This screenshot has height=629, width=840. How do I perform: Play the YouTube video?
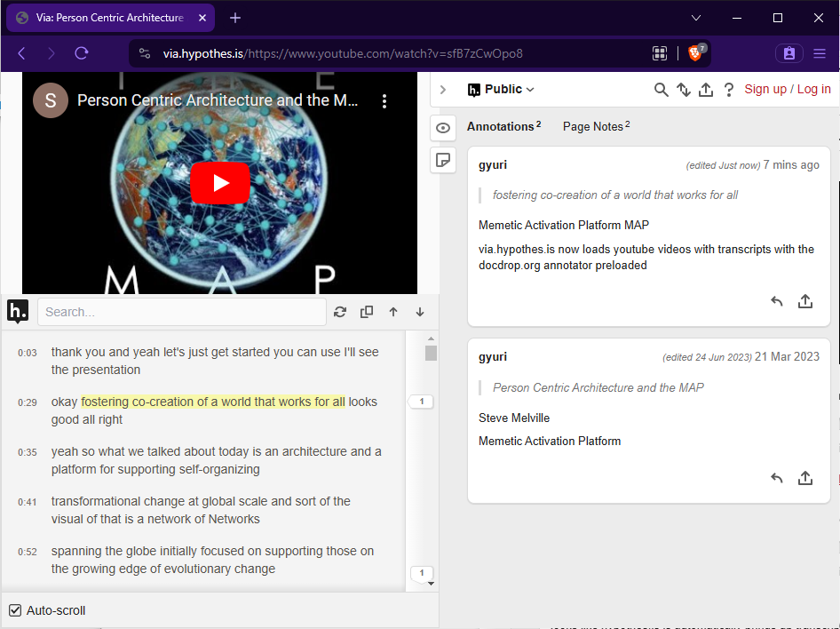pyautogui.click(x=220, y=183)
